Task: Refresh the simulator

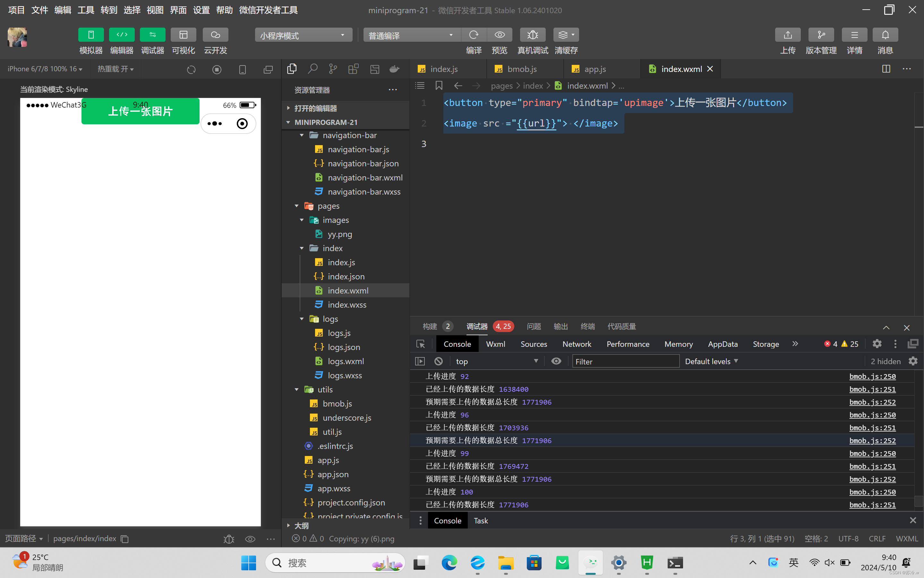Action: (x=191, y=70)
